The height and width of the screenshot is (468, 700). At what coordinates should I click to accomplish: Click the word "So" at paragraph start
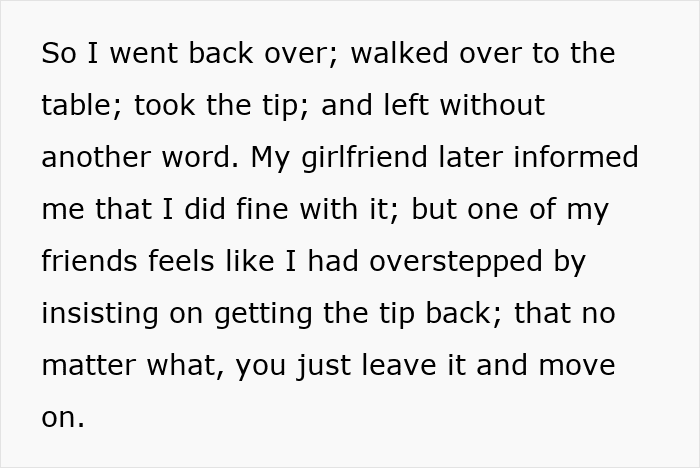tap(58, 53)
